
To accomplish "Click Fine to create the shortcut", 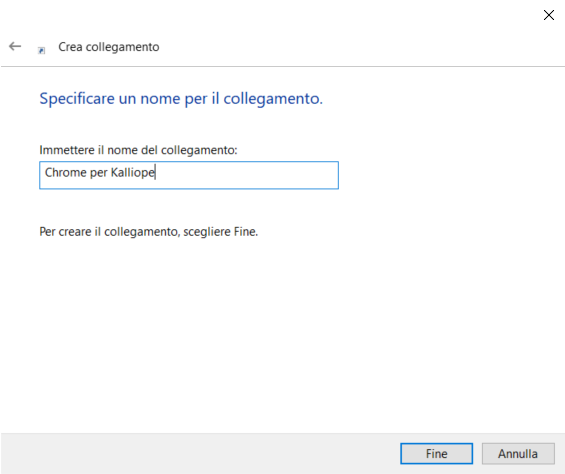I will pos(436,453).
